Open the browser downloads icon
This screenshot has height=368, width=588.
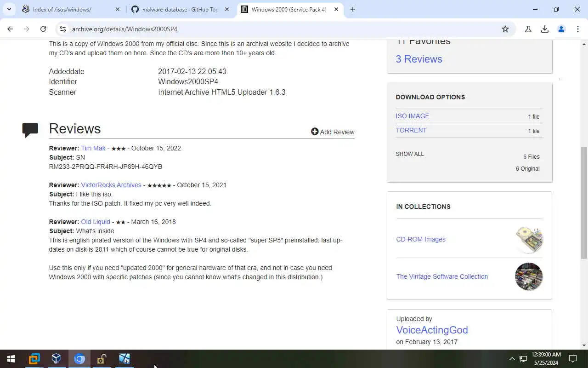545,29
